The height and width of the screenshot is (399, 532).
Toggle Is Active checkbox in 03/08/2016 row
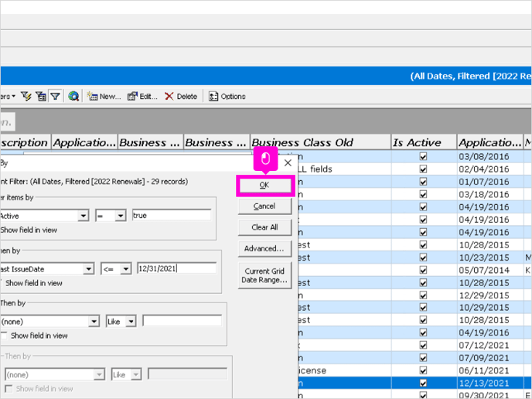(423, 157)
